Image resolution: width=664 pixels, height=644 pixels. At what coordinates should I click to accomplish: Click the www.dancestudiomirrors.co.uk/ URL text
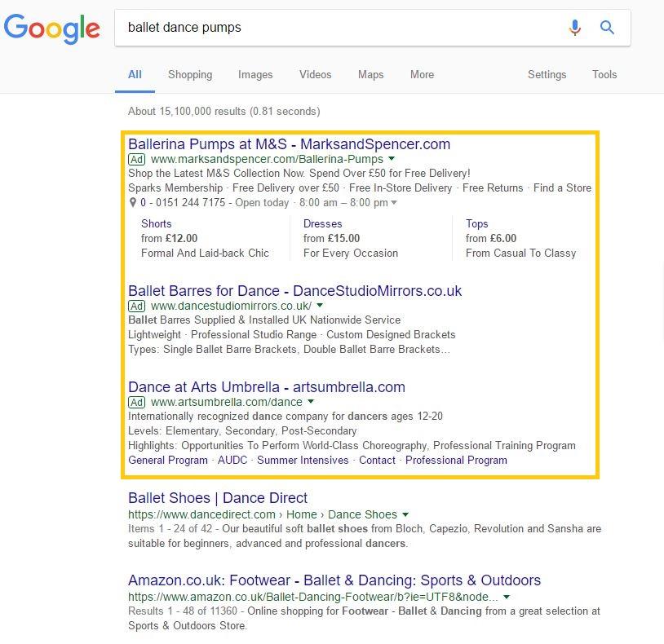pos(231,306)
